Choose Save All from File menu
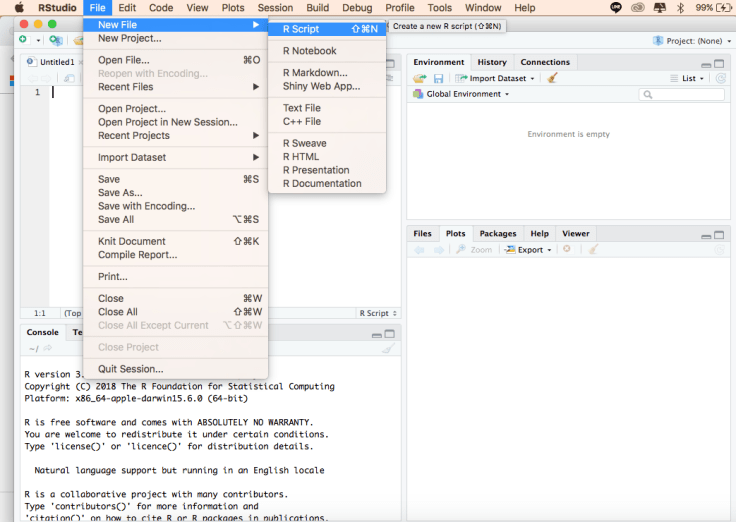This screenshot has width=736, height=522. point(176,220)
